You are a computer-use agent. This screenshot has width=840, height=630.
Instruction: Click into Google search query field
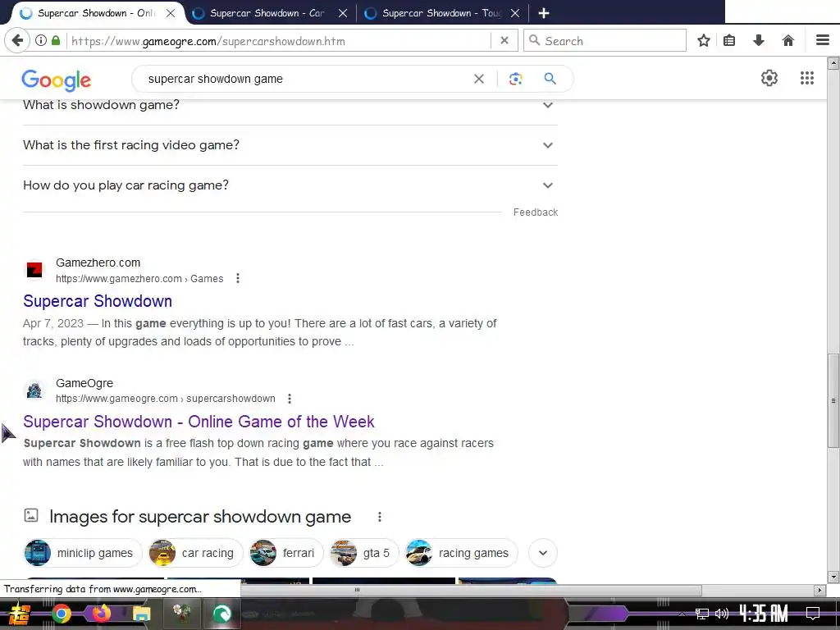click(307, 80)
